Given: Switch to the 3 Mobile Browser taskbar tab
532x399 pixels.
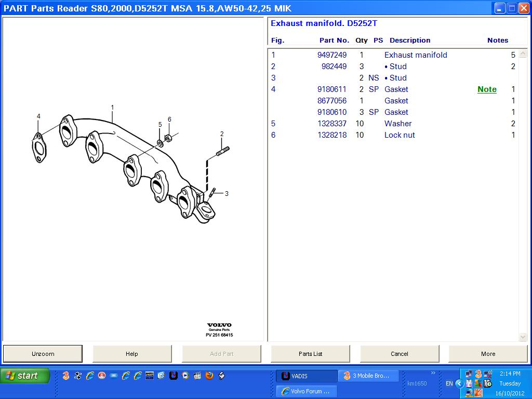Looking at the screenshot, I should click(369, 375).
